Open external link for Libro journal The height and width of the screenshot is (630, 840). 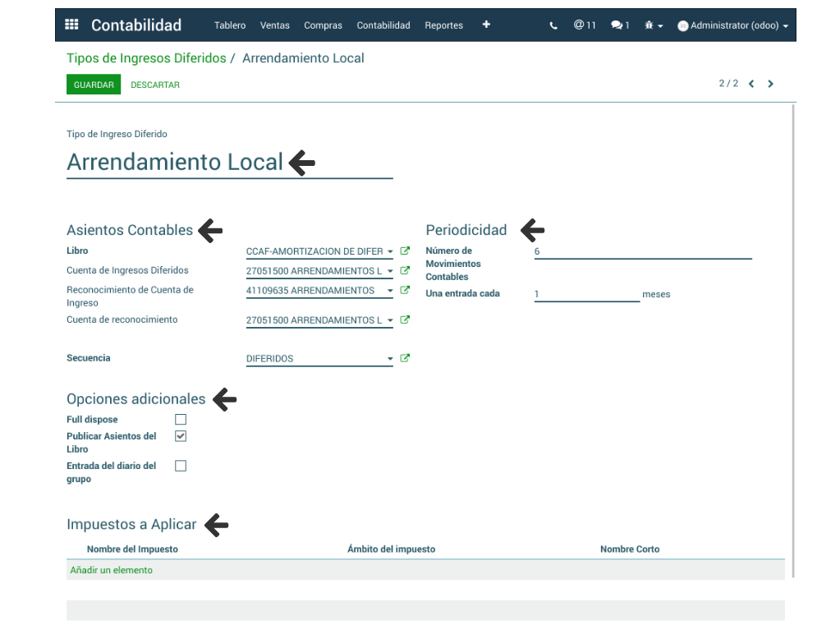405,251
